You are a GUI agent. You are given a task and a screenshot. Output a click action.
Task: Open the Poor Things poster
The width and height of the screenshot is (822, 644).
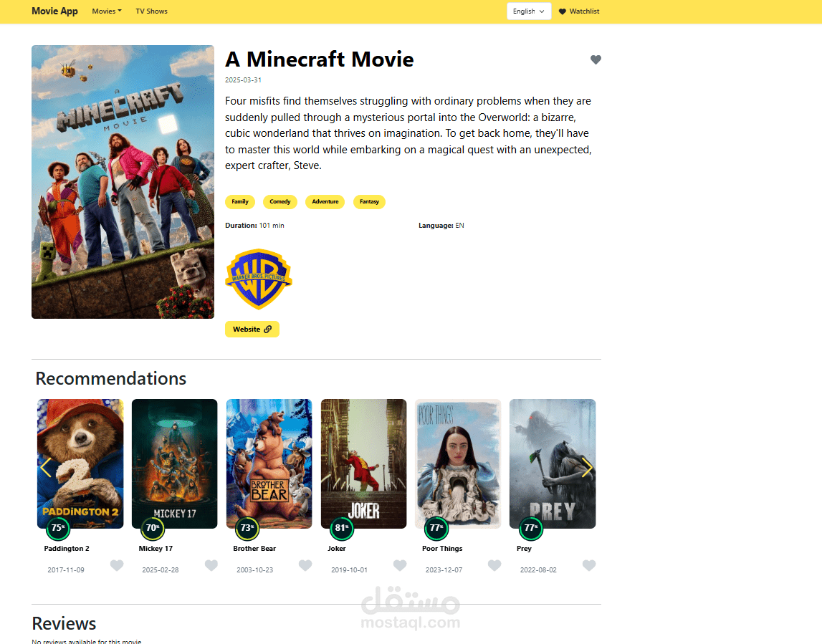(x=458, y=463)
